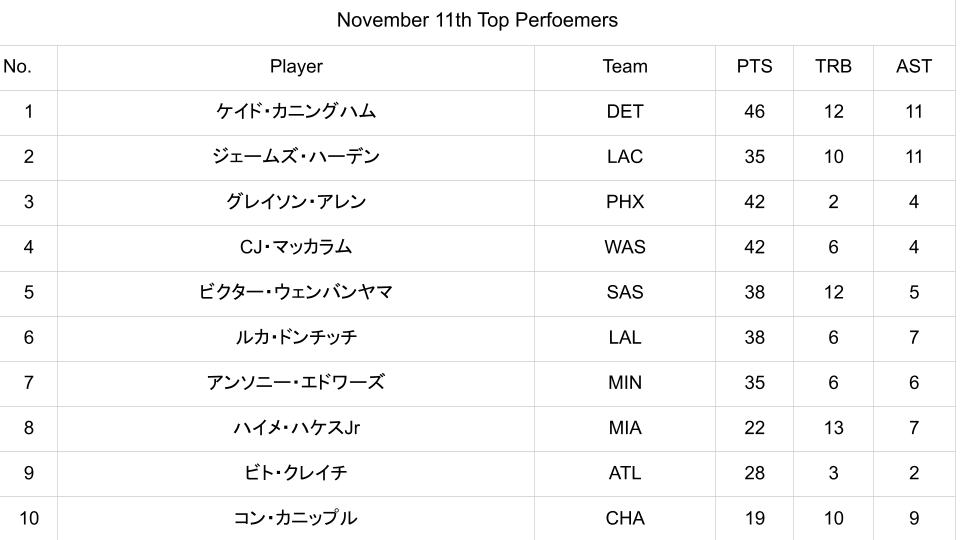Select the ルカ・ドンチッチ player cell

pos(296,338)
